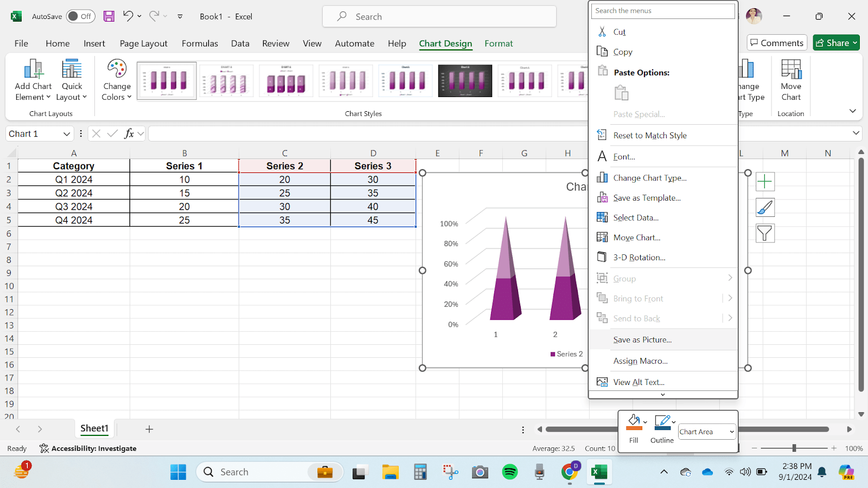Select Quick Layout in Chart Layouts
The height and width of the screenshot is (488, 868).
pos(71,80)
